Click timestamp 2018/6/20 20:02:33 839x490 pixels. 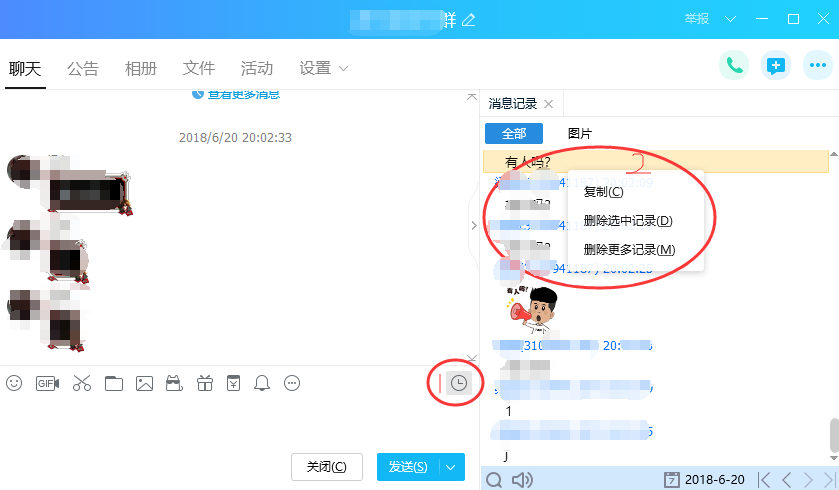coord(235,137)
